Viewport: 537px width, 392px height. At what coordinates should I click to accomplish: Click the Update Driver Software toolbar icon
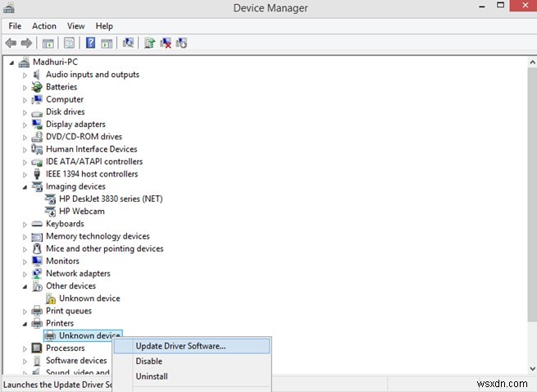click(149, 43)
